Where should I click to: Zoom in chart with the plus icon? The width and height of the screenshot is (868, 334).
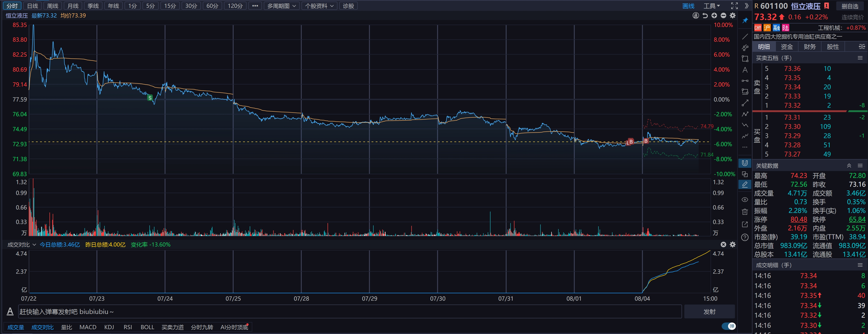pyautogui.click(x=714, y=15)
